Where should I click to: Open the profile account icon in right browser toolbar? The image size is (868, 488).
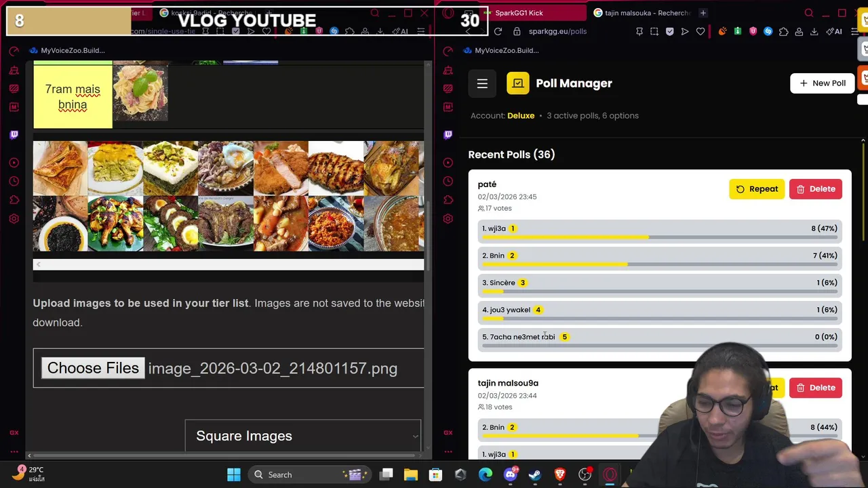(x=799, y=31)
